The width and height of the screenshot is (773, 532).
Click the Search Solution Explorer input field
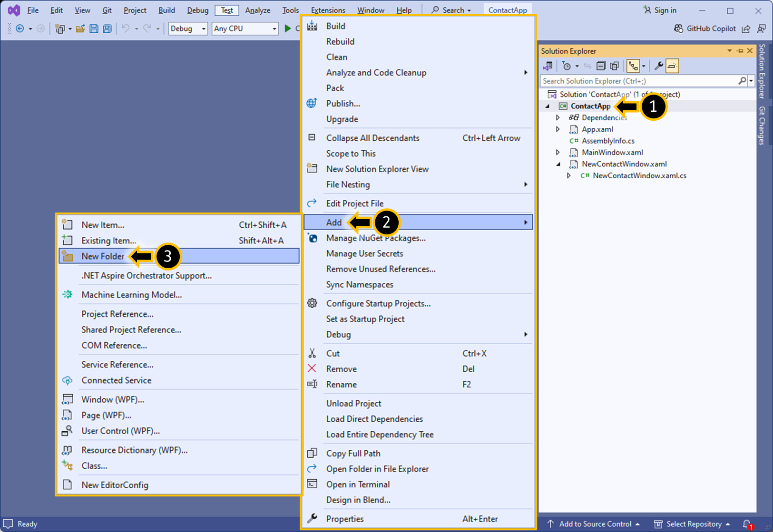[639, 81]
